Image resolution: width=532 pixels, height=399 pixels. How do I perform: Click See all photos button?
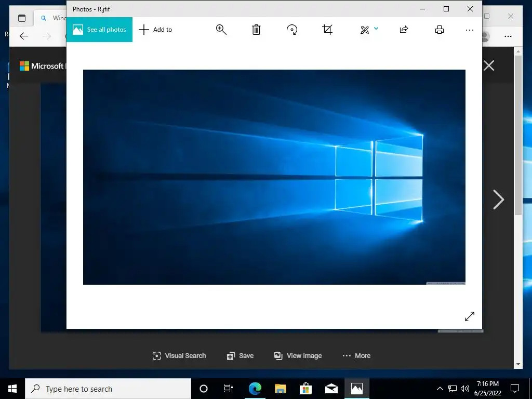(x=99, y=30)
